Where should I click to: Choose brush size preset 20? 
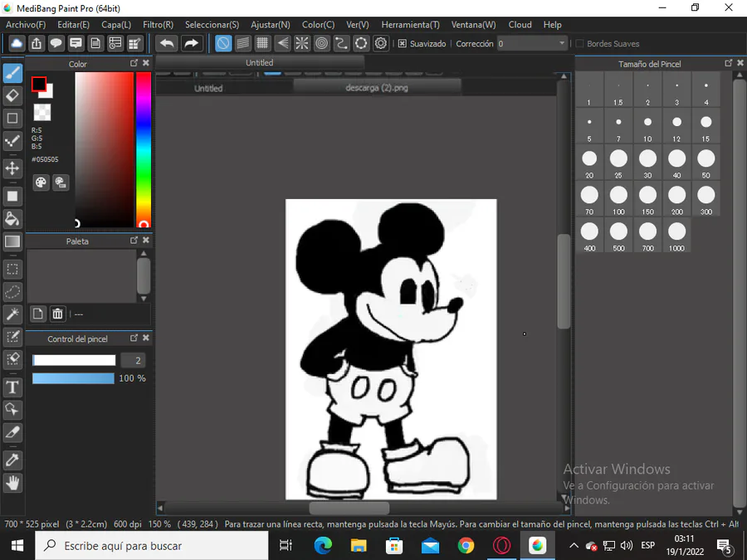[x=589, y=163]
